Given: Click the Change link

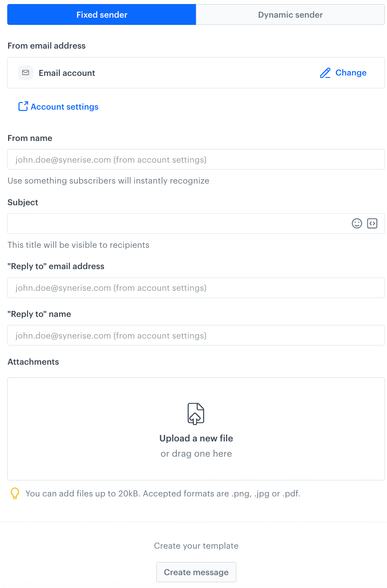Looking at the screenshot, I should [351, 73].
